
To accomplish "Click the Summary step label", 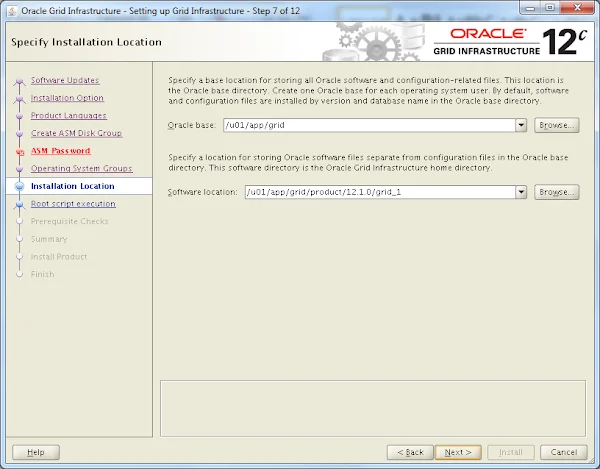I will [49, 239].
